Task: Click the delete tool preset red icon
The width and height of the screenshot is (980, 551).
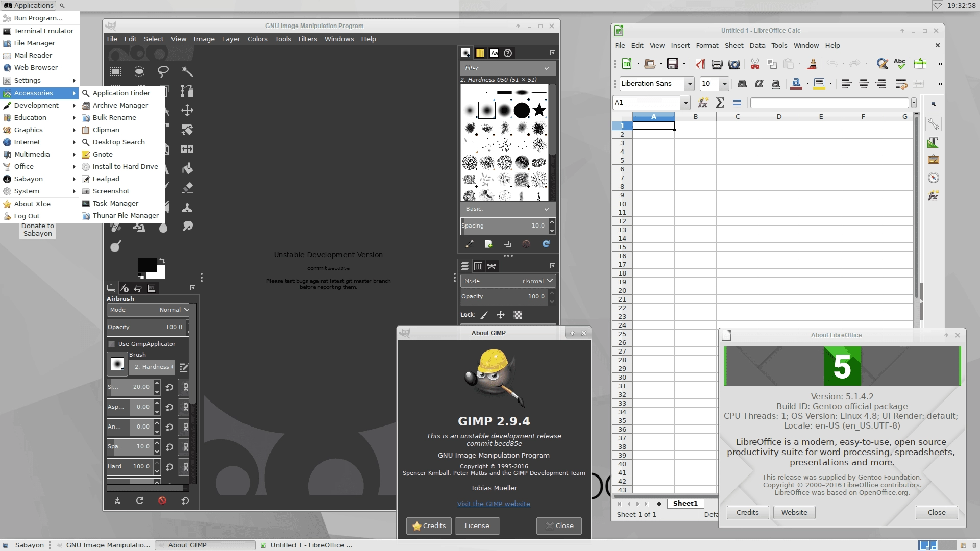Action: pos(162,500)
